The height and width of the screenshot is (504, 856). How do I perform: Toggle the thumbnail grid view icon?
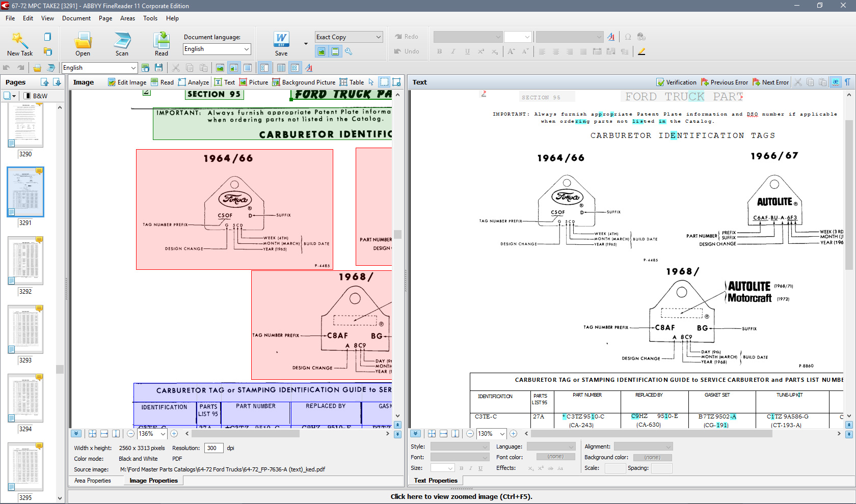[295, 68]
